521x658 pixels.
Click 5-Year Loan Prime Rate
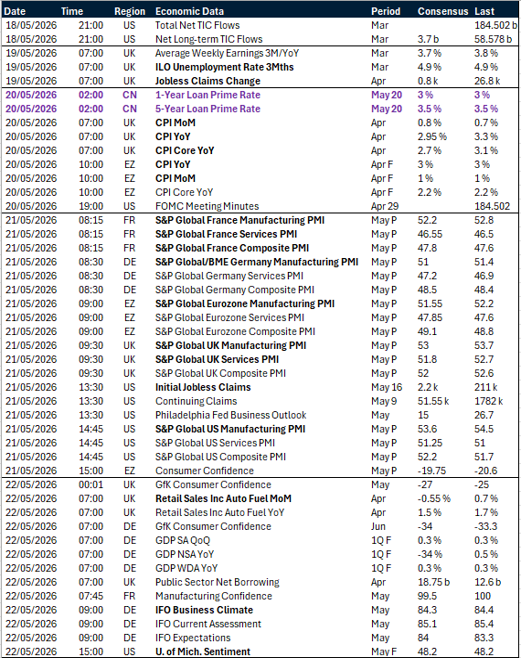tap(208, 109)
